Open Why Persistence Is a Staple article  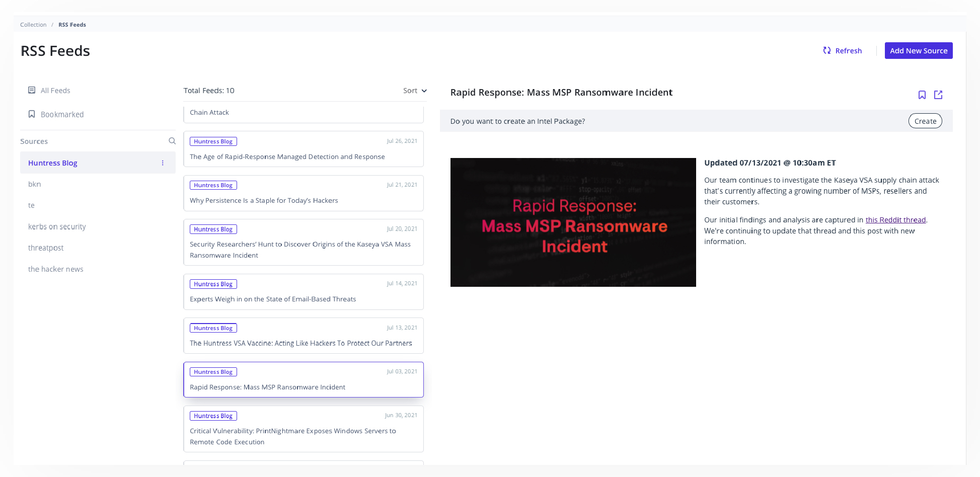304,193
